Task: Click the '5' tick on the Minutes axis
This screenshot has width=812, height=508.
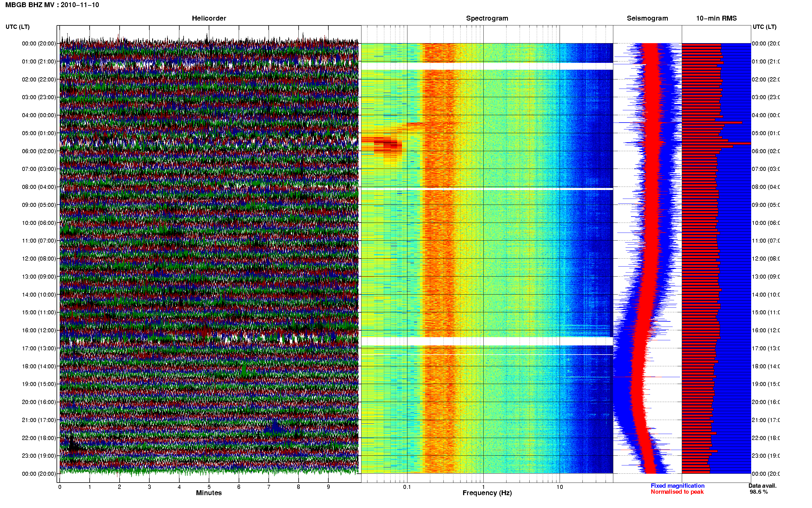Action: click(x=209, y=487)
